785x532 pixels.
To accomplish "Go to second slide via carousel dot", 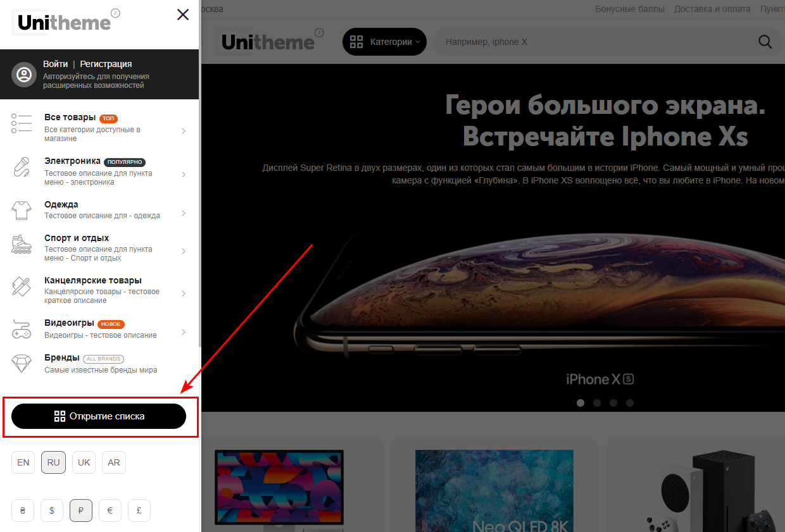I will 597,402.
